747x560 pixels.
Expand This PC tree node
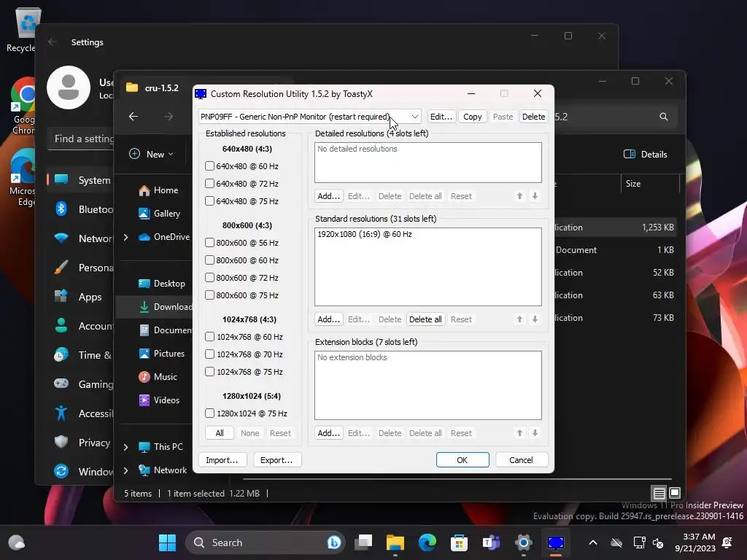coord(125,447)
